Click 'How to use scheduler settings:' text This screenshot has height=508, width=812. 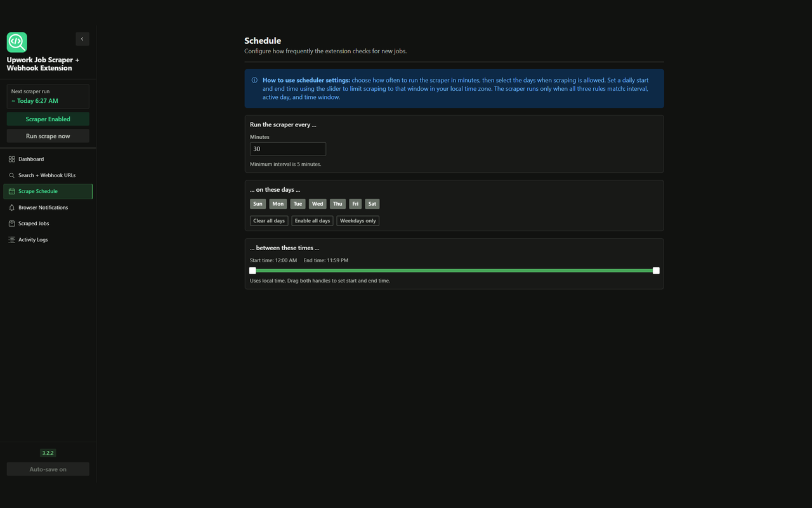coord(306,81)
